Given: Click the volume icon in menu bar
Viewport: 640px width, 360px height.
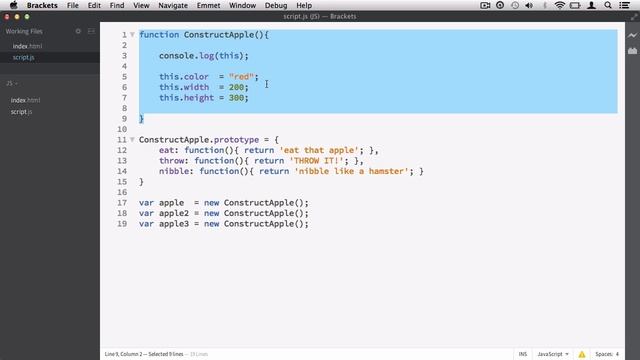Looking at the screenshot, I should (529, 5).
